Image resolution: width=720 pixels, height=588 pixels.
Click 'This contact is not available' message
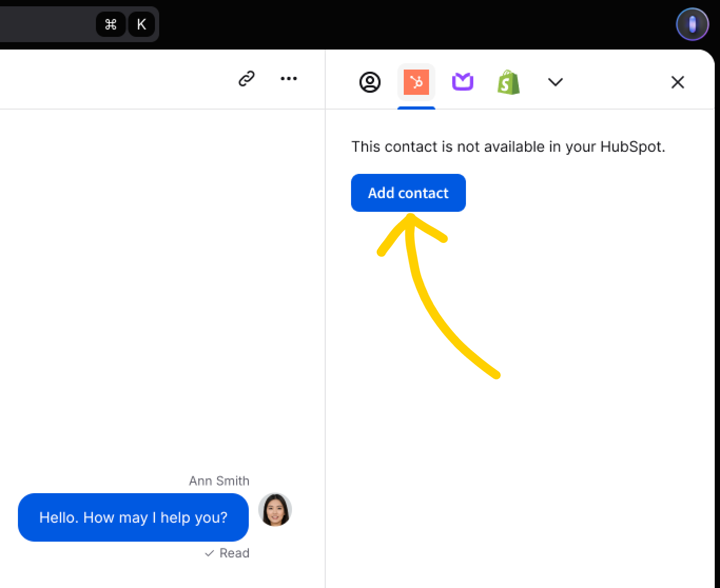(x=508, y=146)
